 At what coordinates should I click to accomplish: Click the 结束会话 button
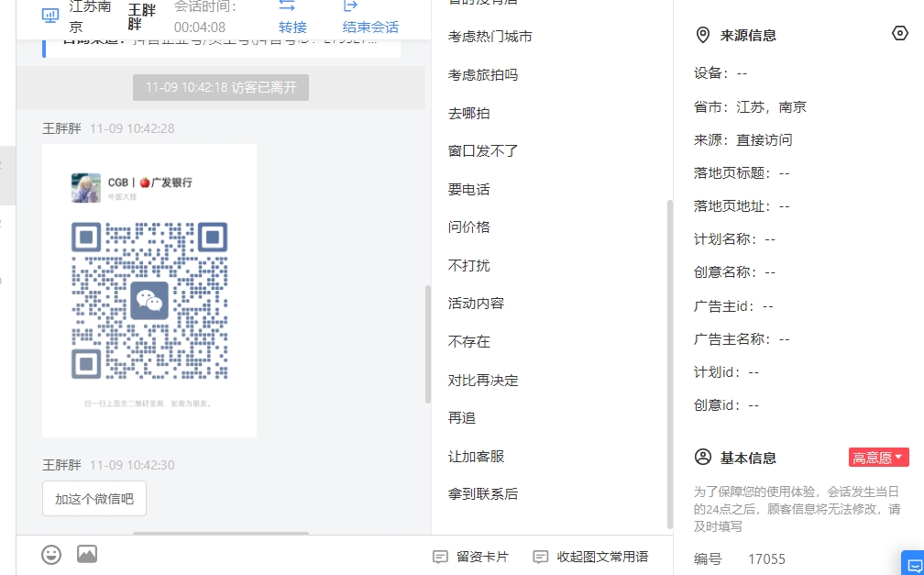point(370,28)
